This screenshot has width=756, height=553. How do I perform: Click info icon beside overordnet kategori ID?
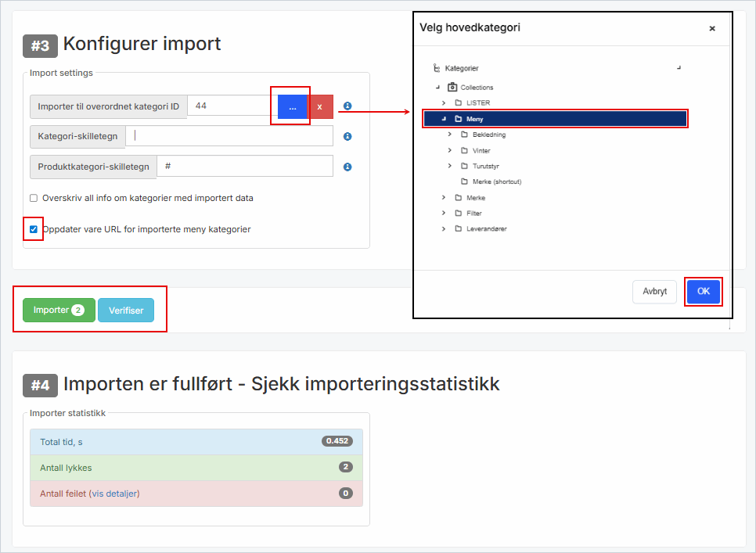click(x=347, y=106)
